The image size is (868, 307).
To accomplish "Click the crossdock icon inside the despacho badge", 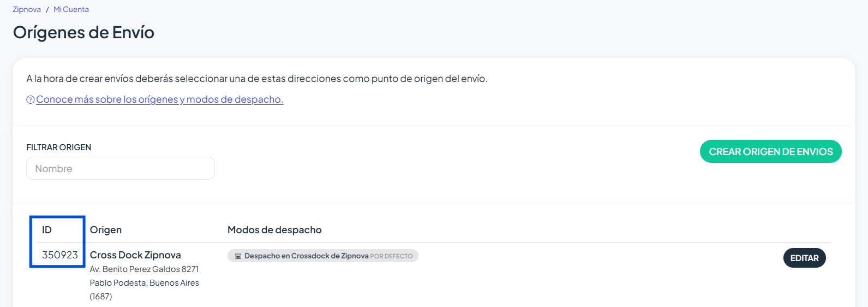I will [x=238, y=256].
